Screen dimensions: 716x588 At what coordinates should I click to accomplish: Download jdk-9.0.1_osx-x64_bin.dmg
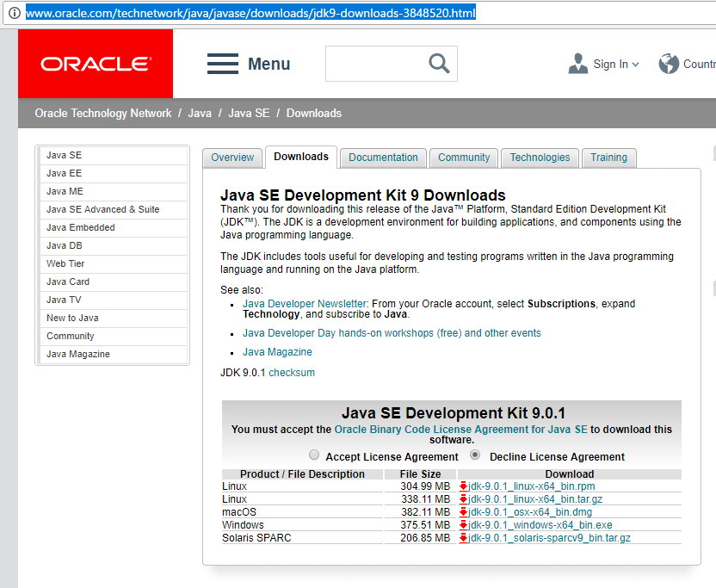tap(530, 511)
